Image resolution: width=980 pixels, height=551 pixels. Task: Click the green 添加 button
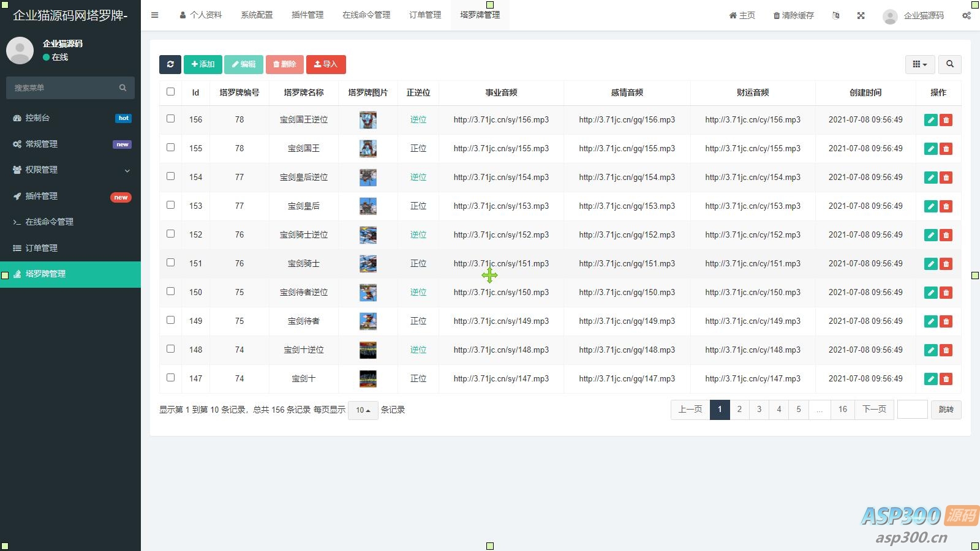click(x=203, y=64)
